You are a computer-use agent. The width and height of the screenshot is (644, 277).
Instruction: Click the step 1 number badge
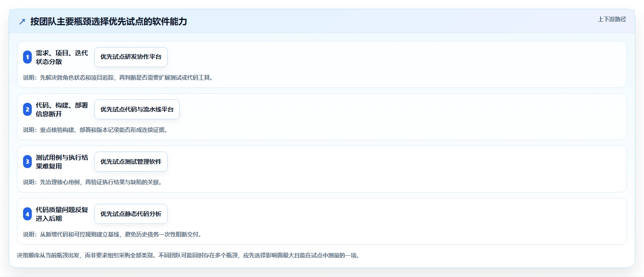(27, 57)
